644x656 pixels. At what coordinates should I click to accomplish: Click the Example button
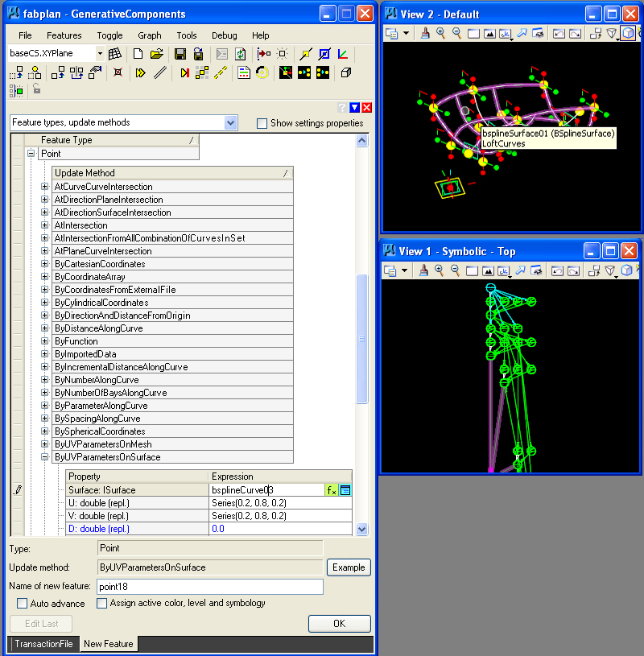(x=349, y=567)
